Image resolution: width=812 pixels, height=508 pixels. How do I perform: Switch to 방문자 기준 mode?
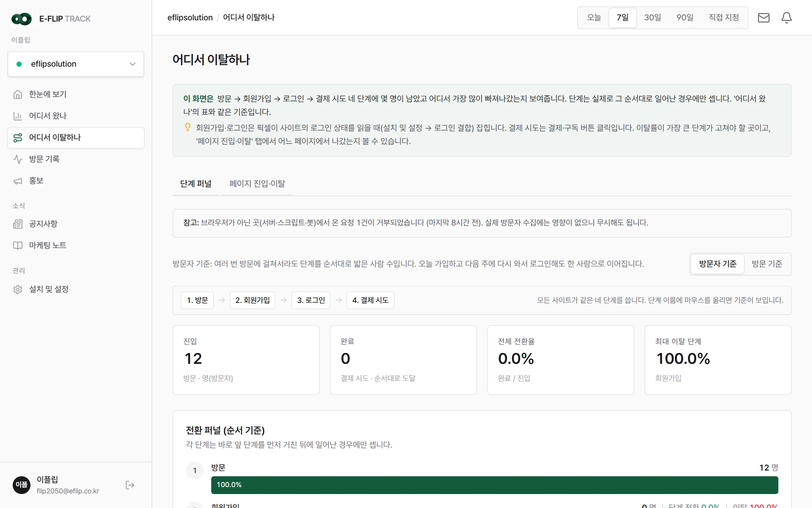point(718,264)
